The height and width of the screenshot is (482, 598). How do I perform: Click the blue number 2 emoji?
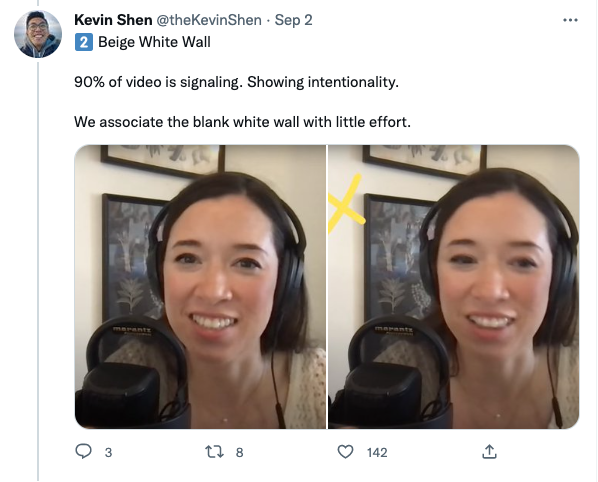84,42
